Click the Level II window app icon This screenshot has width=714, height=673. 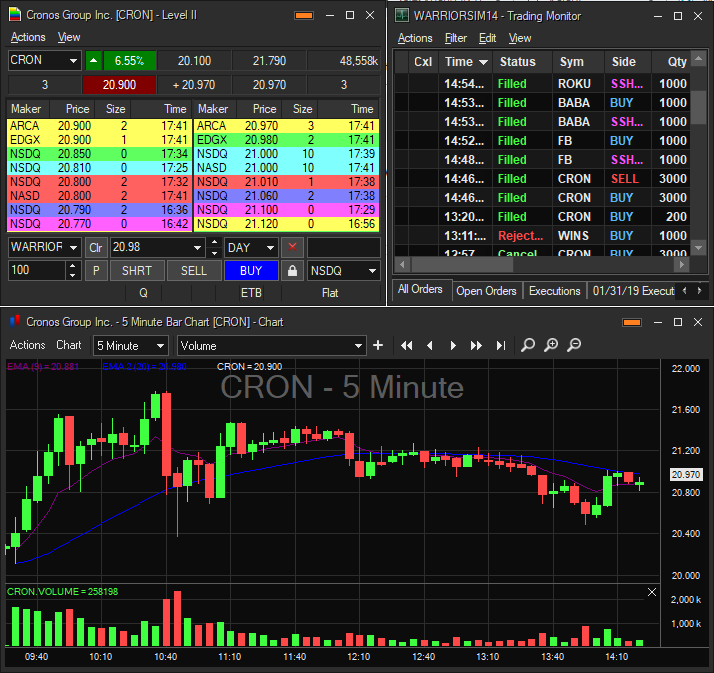tap(15, 15)
